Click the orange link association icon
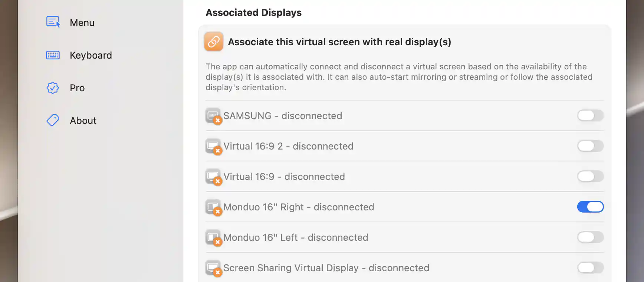Viewport: 644px width, 282px height. [214, 42]
